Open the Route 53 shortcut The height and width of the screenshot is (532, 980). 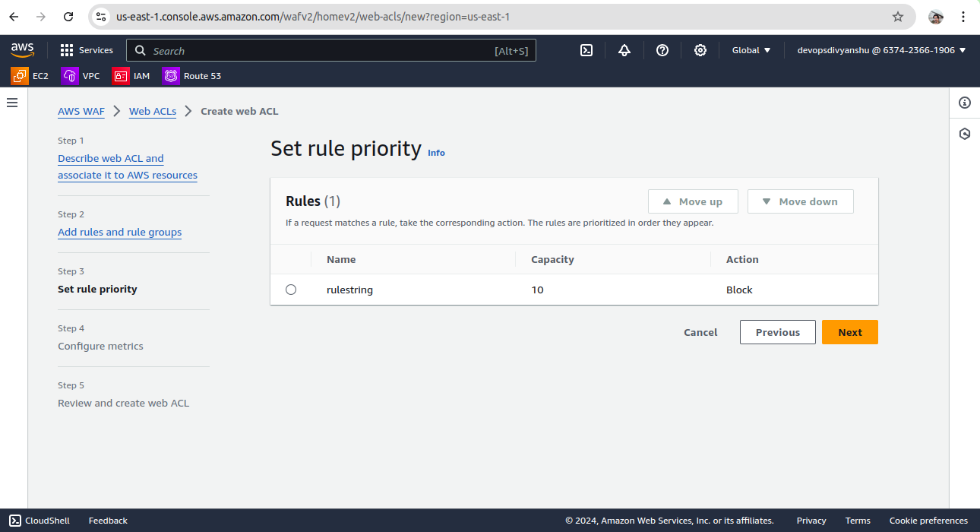tap(192, 76)
